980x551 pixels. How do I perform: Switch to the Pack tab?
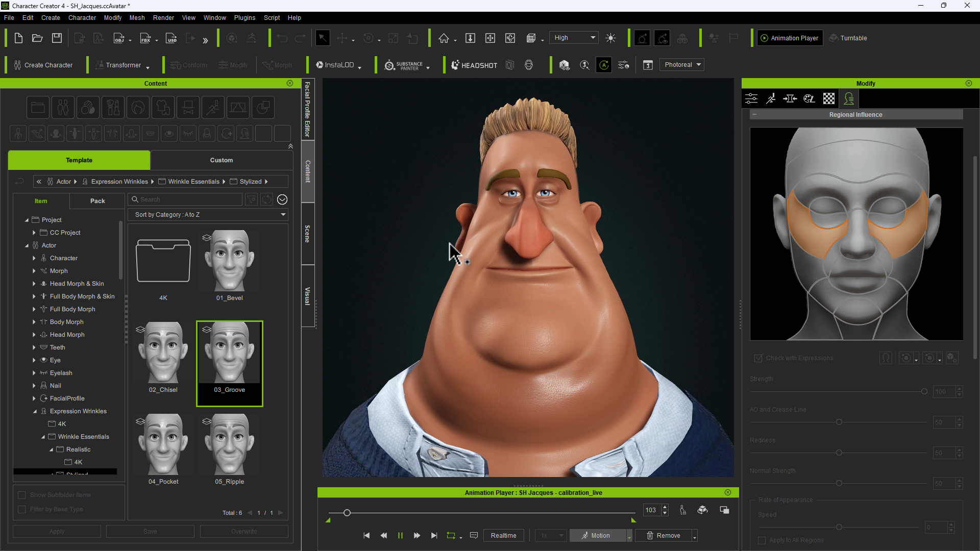(97, 201)
